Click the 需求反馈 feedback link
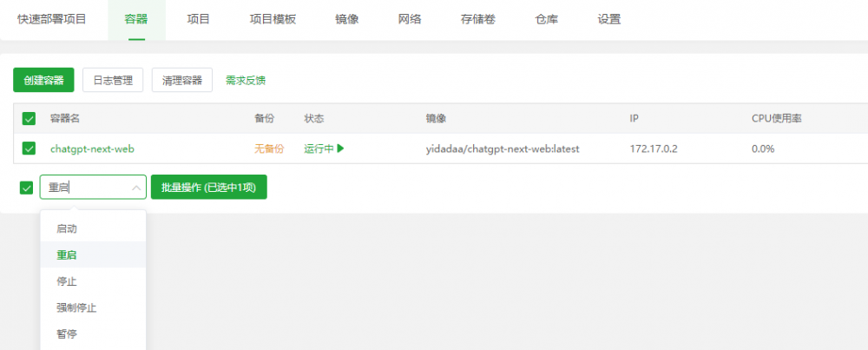The image size is (868, 350). (246, 80)
